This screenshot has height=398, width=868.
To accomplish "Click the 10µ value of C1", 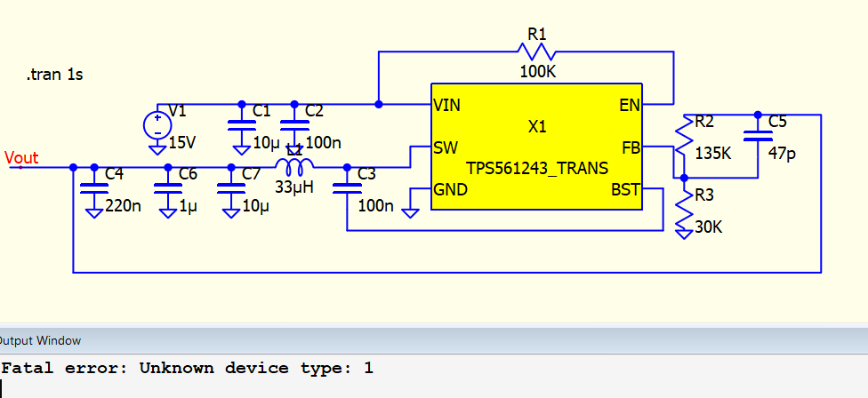I will pos(266,143).
